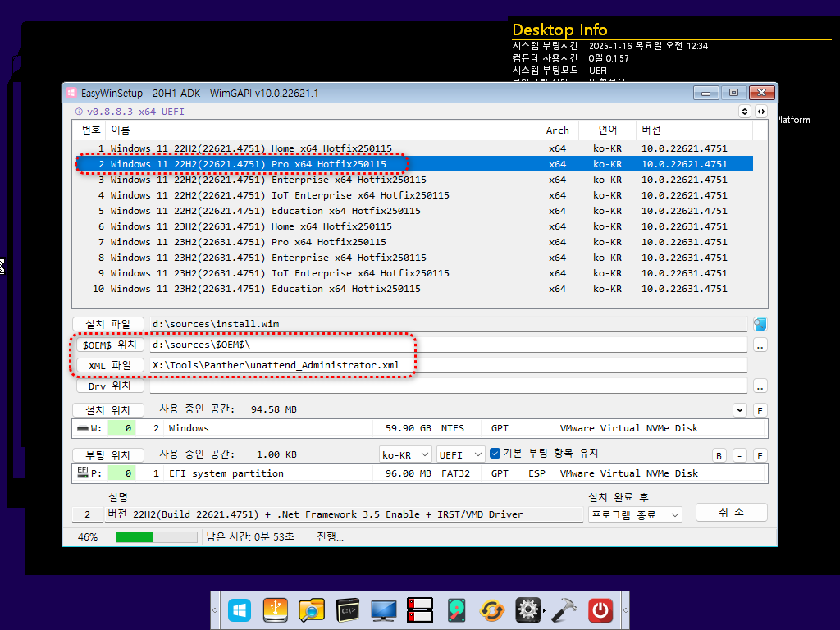
Task: Select Windows 11 23H2 Home x64 row
Action: pyautogui.click(x=413, y=226)
